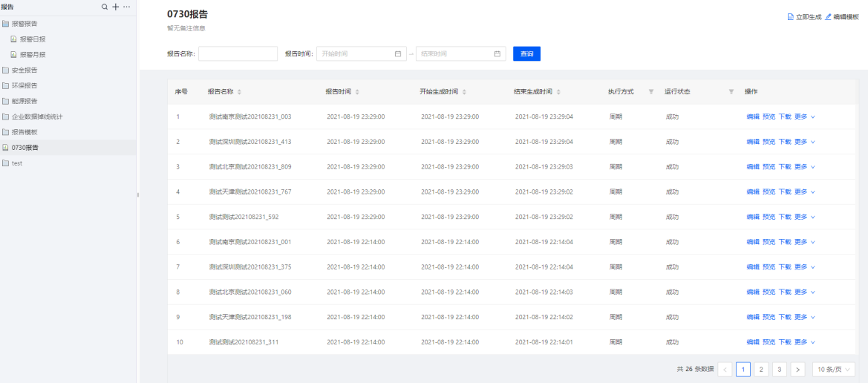Open the 安全报告 folder in the sidebar

25,70
